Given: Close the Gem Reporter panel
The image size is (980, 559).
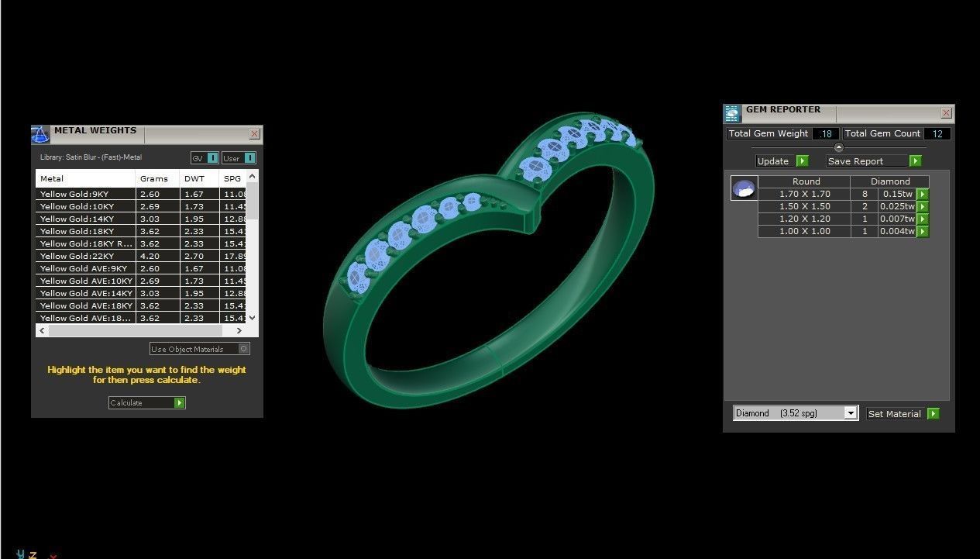Looking at the screenshot, I should 946,113.
